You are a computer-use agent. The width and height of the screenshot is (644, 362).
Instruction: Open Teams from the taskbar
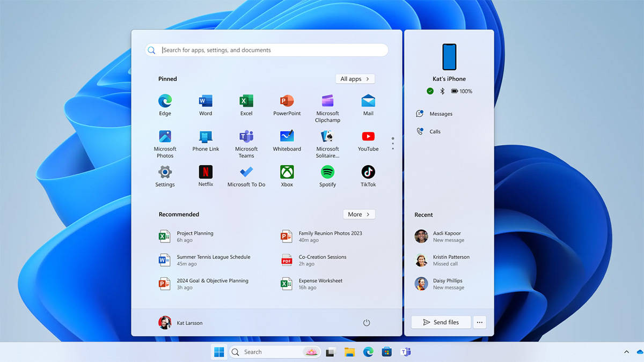406,352
